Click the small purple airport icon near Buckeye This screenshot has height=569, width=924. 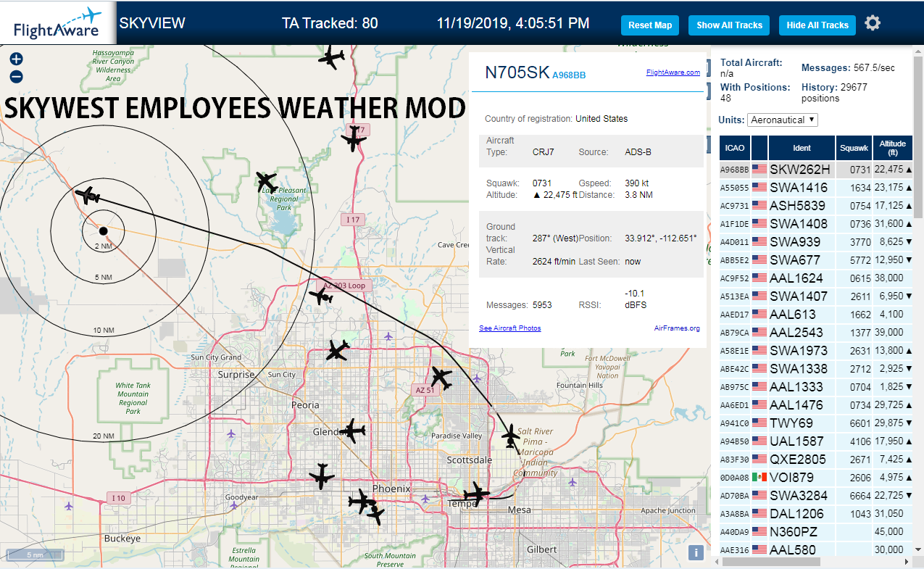[x=69, y=505]
